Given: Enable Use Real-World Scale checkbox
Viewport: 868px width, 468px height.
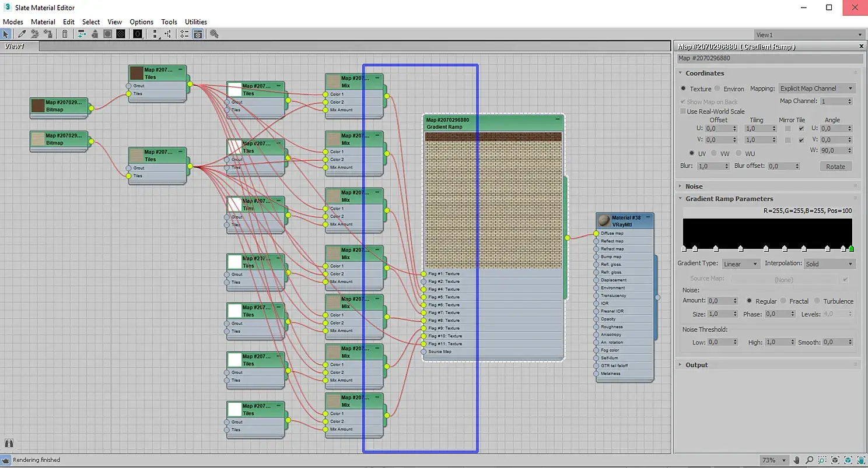Looking at the screenshot, I should click(x=683, y=111).
